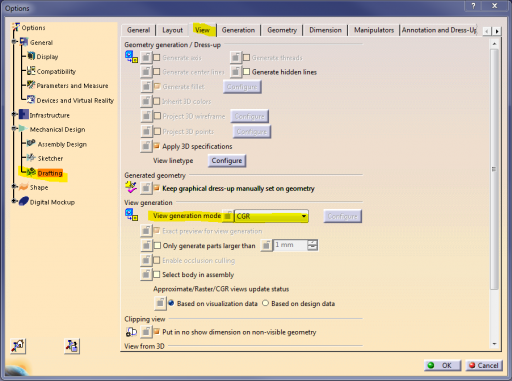Screen dimensions: 512x381
Task: Click the Digital Mockup category icon
Action: click(24, 201)
